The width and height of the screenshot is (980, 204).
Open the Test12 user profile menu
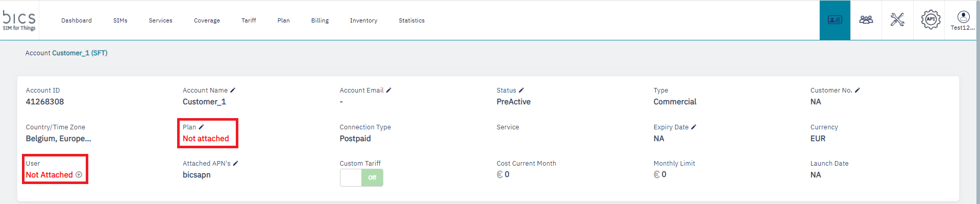coord(963,20)
